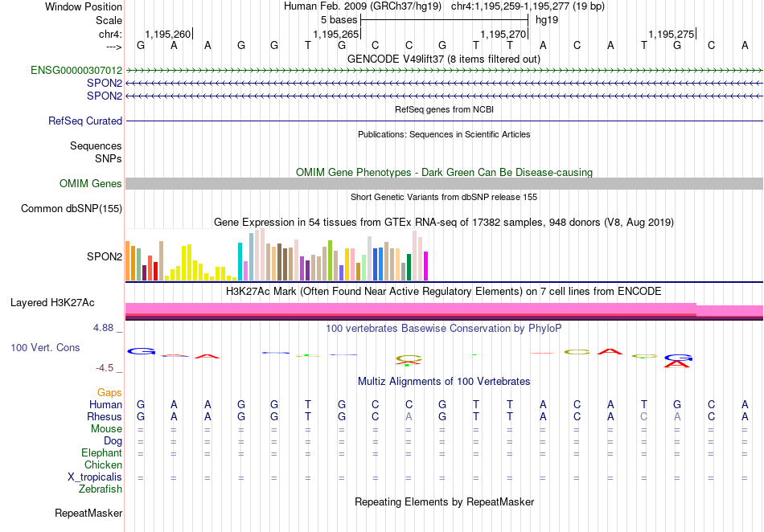Select the OMIM Genes gray bar
764x532 pixels.
click(x=444, y=183)
